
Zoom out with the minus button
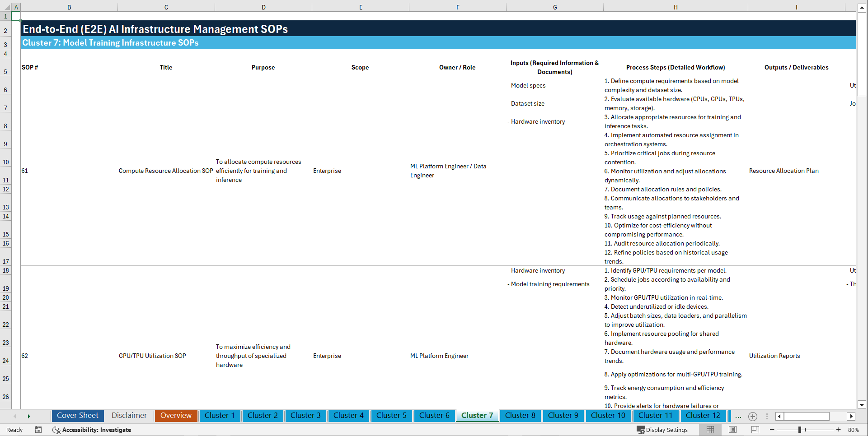point(772,430)
